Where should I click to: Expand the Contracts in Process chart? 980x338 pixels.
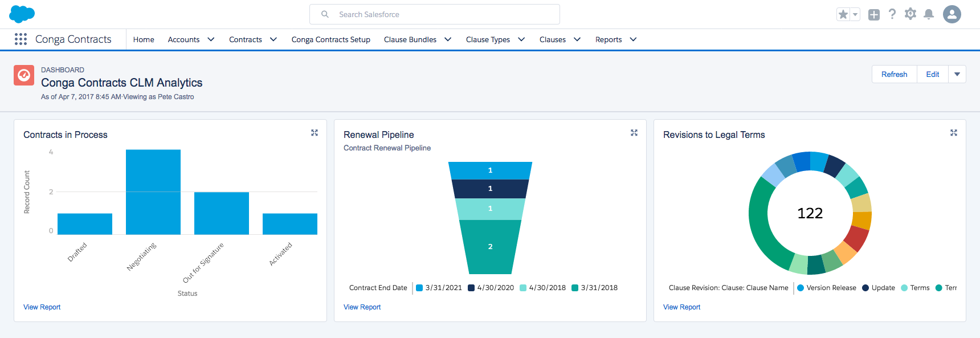(315, 133)
